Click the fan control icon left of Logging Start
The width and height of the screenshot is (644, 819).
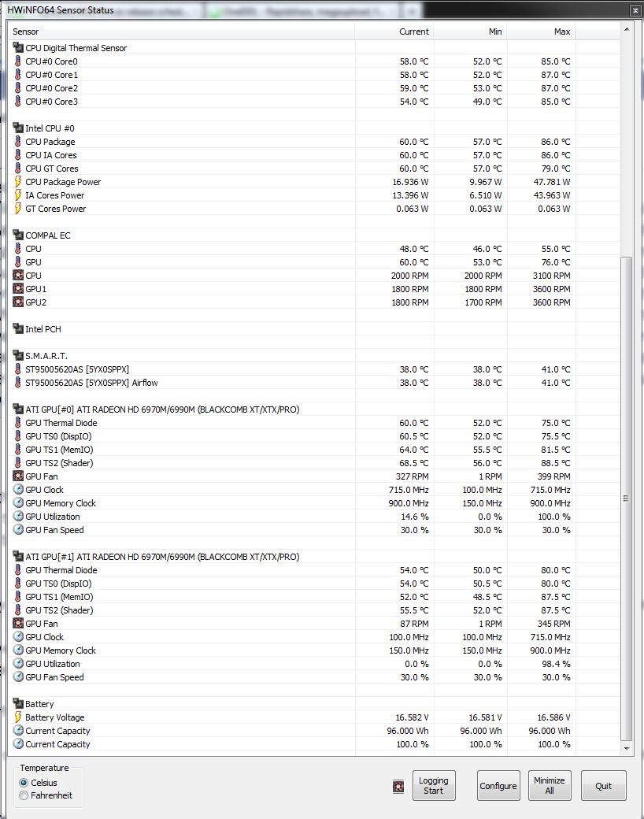pos(398,786)
